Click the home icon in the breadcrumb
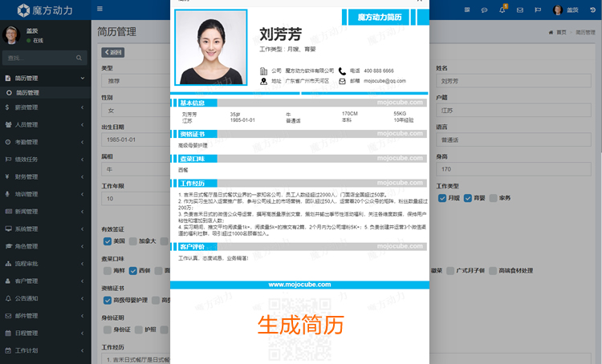Image resolution: width=602 pixels, height=364 pixels. coord(551,33)
